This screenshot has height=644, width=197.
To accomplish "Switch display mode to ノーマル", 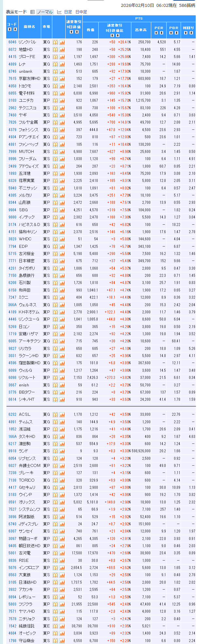I will [44, 12].
